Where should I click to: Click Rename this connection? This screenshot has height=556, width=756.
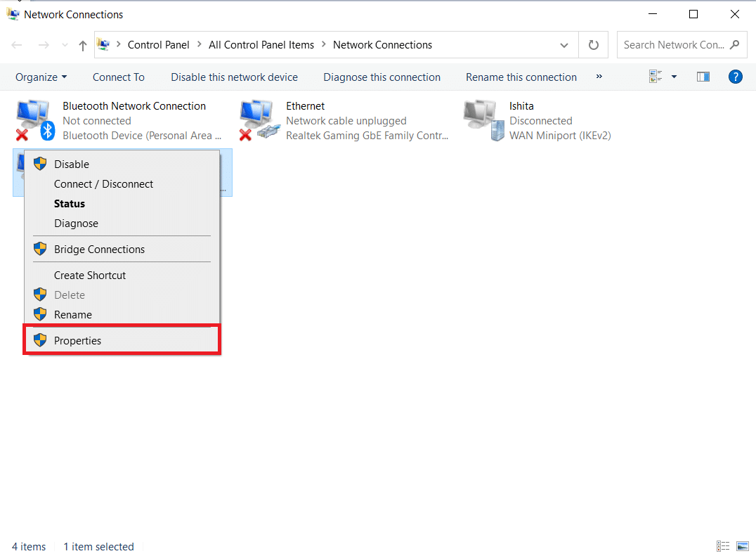tap(521, 77)
